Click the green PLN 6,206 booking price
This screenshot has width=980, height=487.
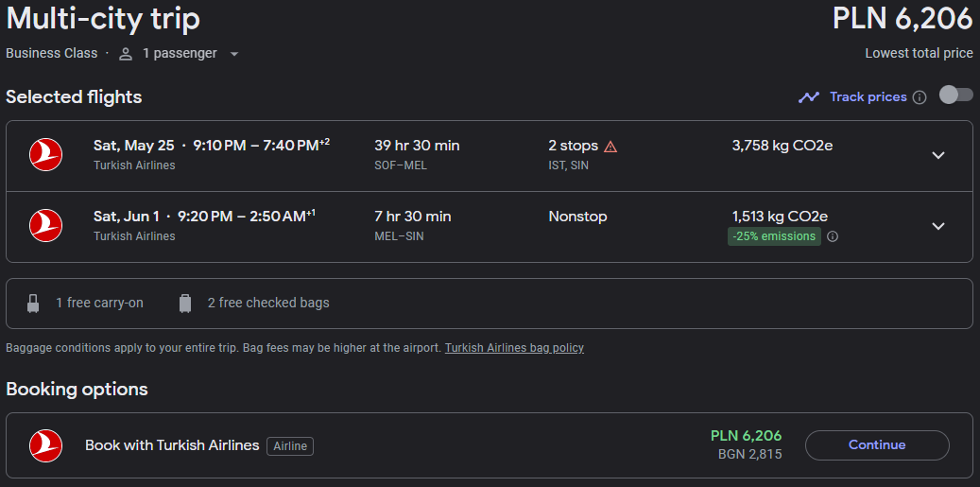(746, 436)
